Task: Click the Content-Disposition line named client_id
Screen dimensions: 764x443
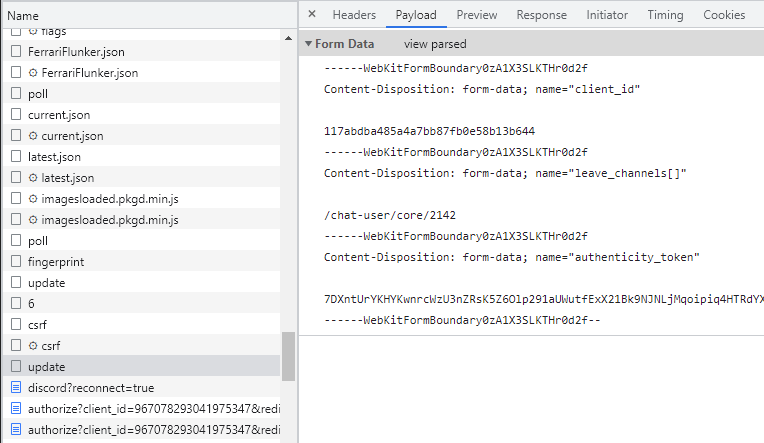Action: click(482, 89)
